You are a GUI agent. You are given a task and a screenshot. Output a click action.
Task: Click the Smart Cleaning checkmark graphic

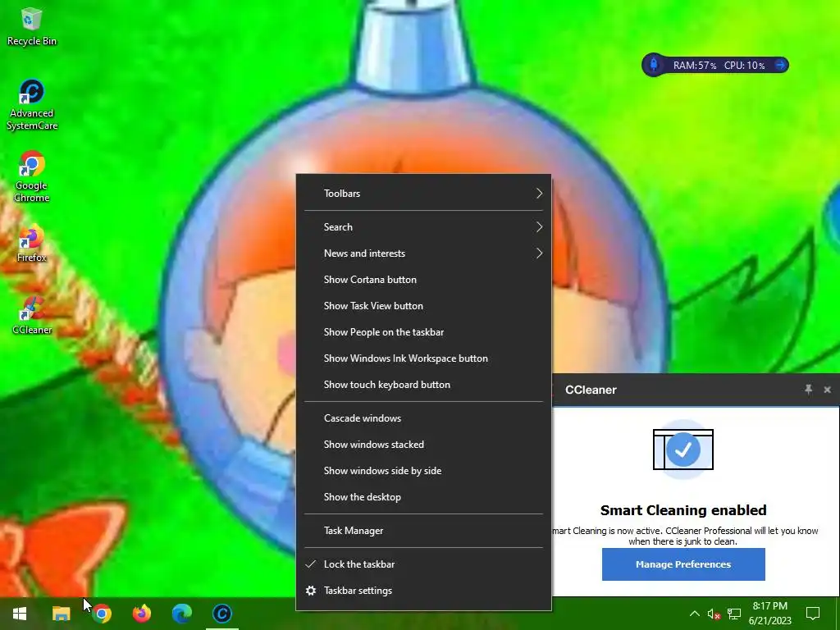683,450
